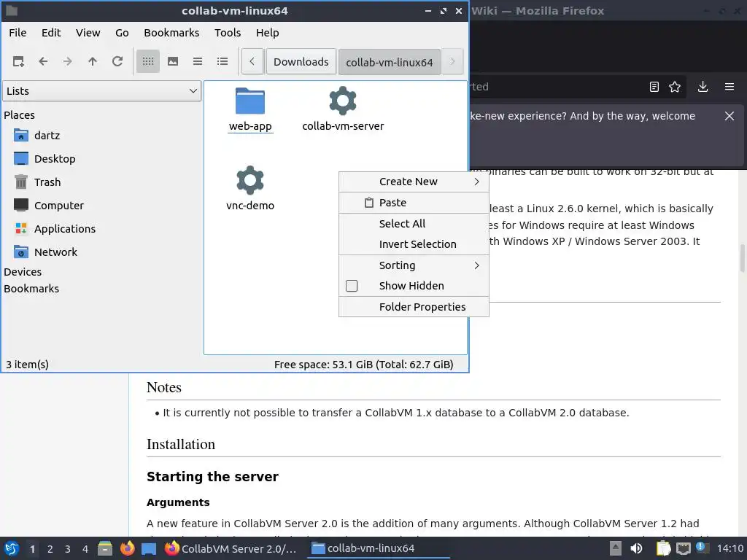This screenshot has width=747, height=560.
Task: Click the Firefox page vertical scrollbar
Action: tap(742, 257)
